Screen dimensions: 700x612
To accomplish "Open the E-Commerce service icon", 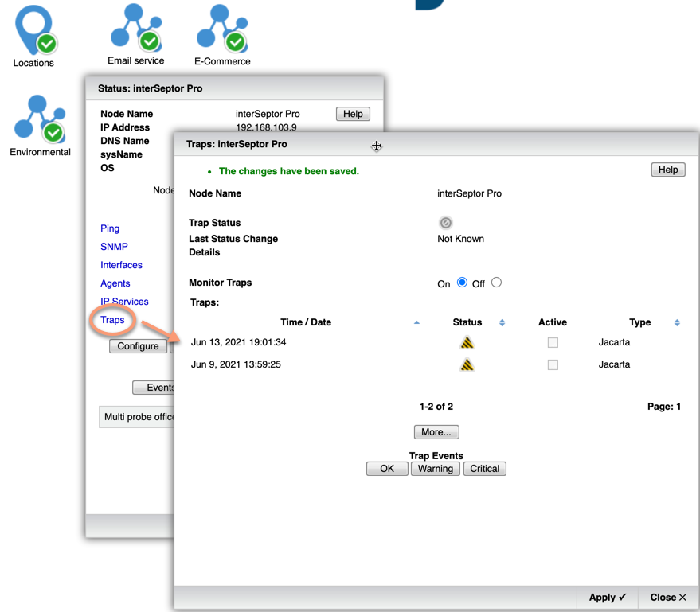I will click(222, 29).
